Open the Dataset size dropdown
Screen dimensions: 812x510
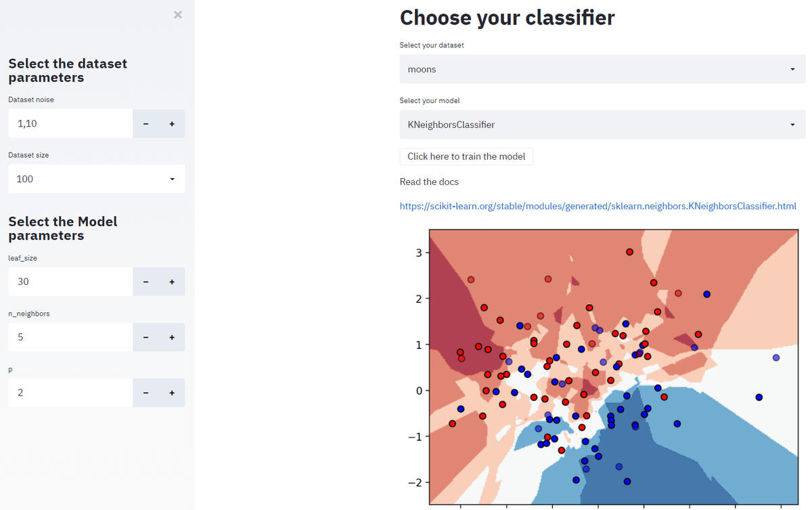(96, 179)
